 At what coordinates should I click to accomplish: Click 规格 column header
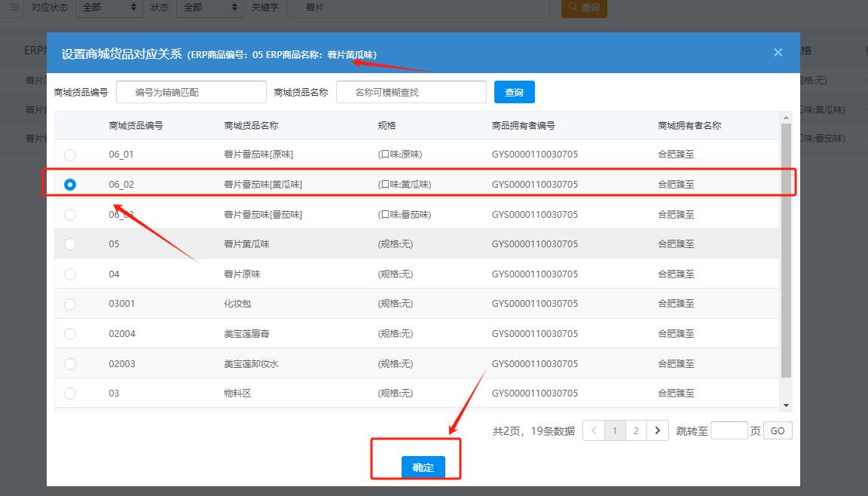point(387,126)
